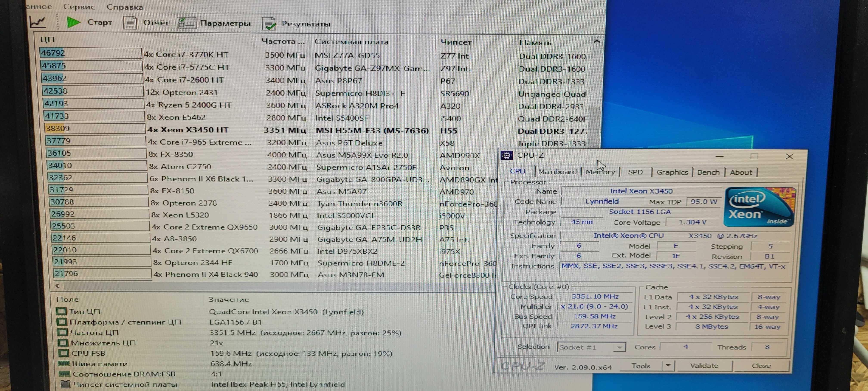Switch to the Mainboard tab in CPU-Z
Viewport: 868px width, 391px height.
[x=557, y=172]
